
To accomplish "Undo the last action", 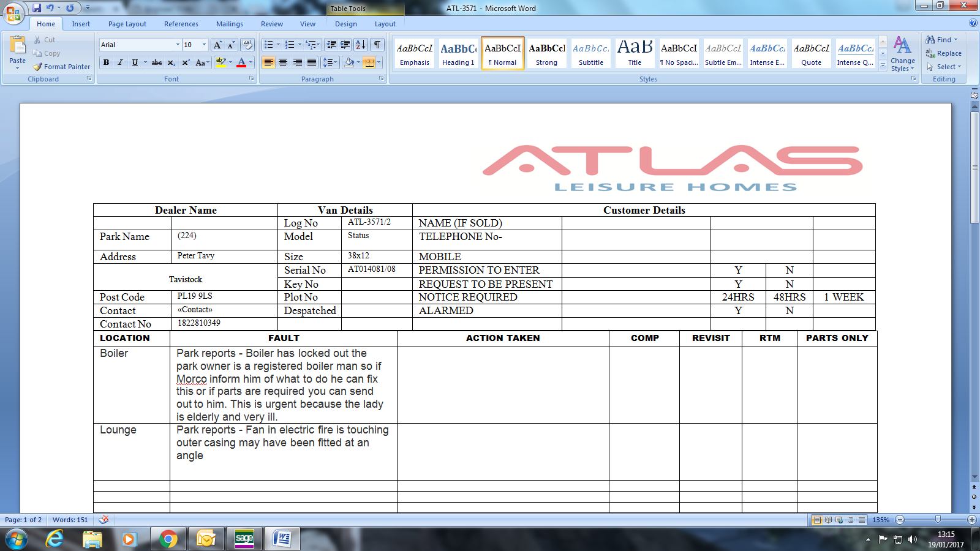I will click(50, 8).
